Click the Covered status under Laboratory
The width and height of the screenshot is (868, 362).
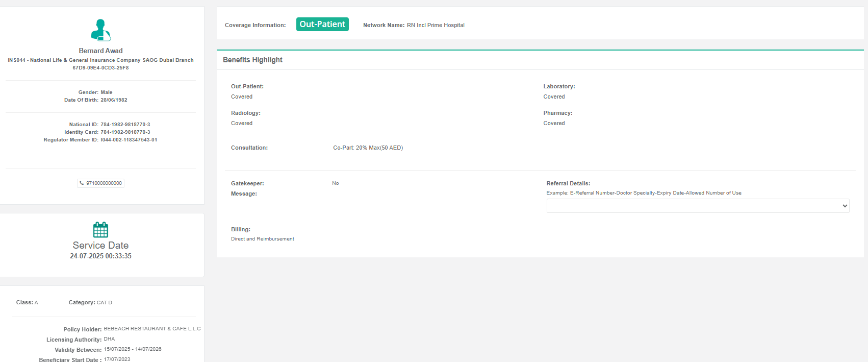click(554, 96)
